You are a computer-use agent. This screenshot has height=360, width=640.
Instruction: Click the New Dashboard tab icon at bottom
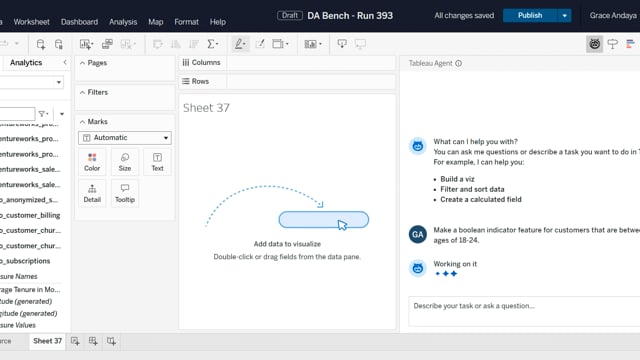point(93,341)
